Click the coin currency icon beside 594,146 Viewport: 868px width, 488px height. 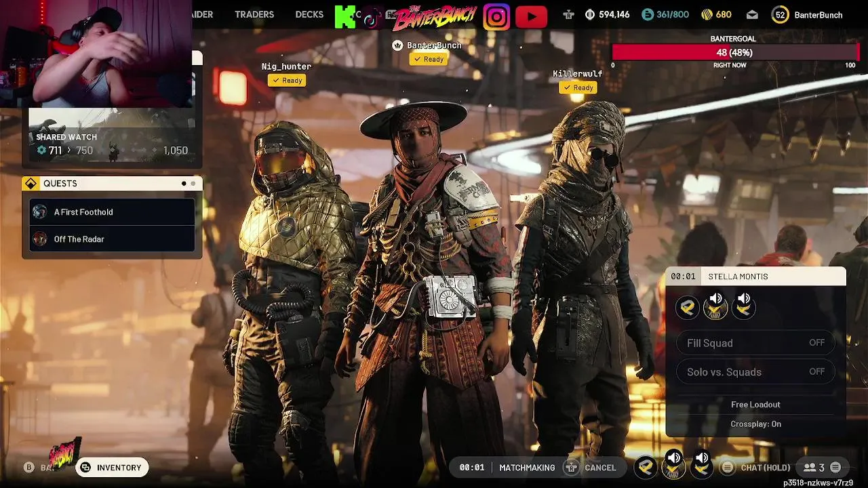(590, 14)
